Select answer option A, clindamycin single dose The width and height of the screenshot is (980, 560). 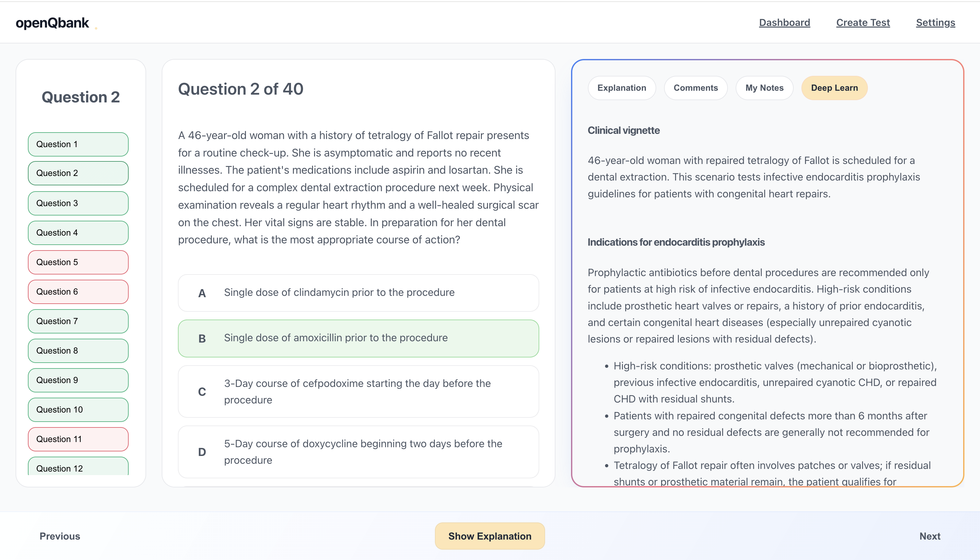358,293
